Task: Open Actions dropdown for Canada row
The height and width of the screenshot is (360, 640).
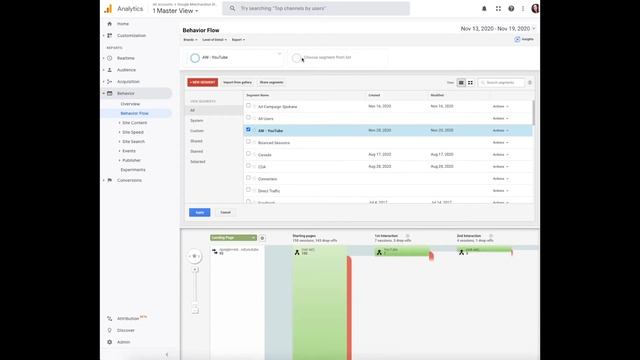Action: [x=500, y=155]
